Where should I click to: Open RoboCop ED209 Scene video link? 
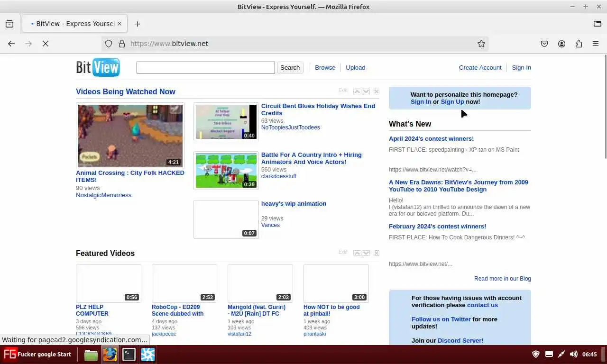click(177, 310)
